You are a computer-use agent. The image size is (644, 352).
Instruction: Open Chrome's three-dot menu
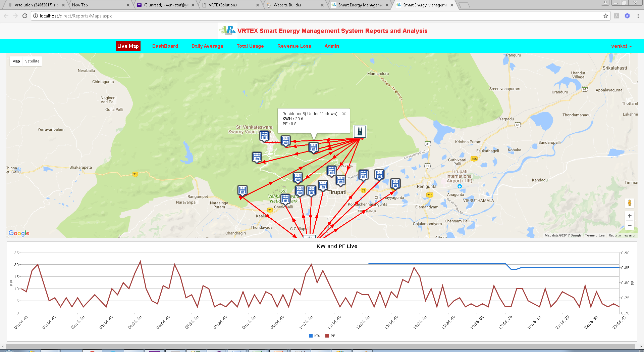pyautogui.click(x=638, y=16)
